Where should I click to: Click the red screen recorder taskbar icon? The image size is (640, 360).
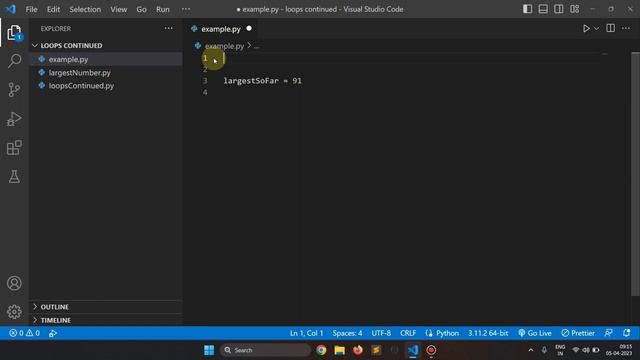click(x=431, y=350)
